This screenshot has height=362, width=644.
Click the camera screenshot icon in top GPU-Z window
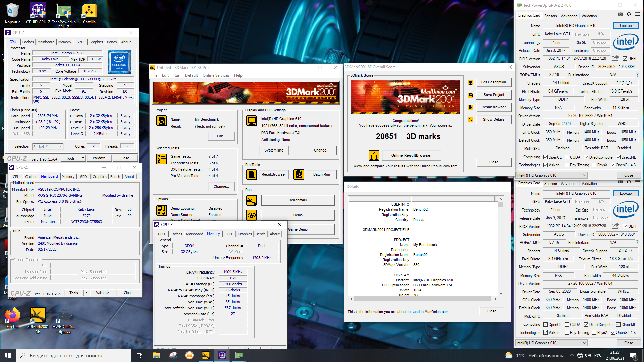pos(620,14)
